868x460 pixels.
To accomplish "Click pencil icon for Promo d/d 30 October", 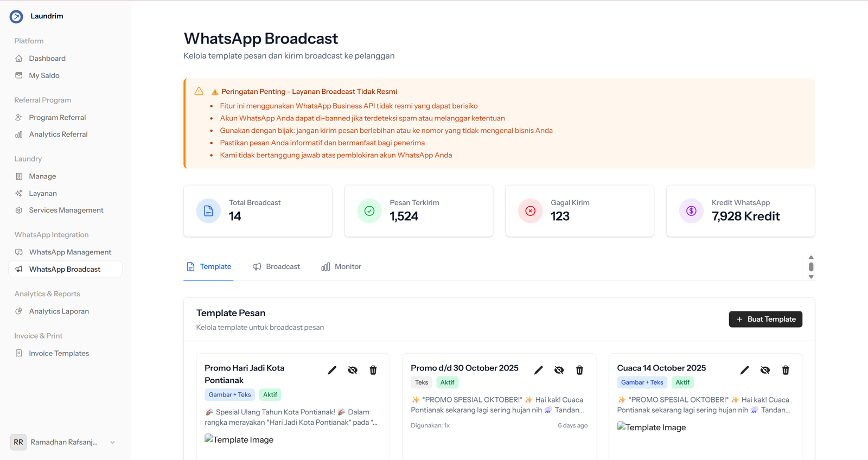I will (538, 370).
